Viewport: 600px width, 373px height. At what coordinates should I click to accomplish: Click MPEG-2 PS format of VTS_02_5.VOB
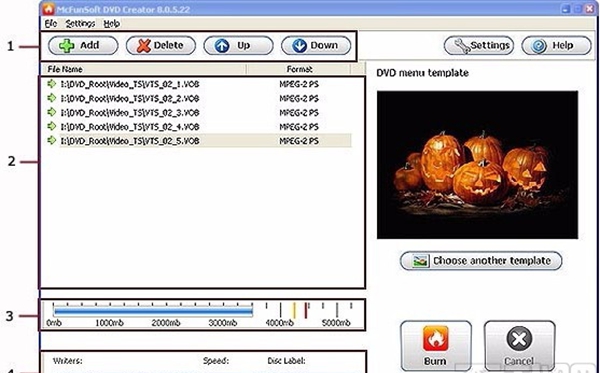[x=299, y=141]
